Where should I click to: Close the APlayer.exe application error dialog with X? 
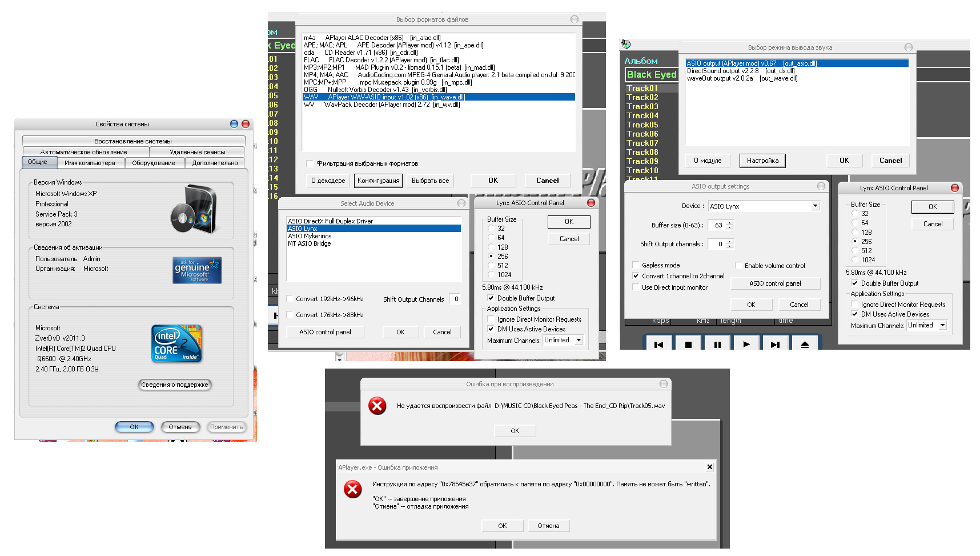710,467
